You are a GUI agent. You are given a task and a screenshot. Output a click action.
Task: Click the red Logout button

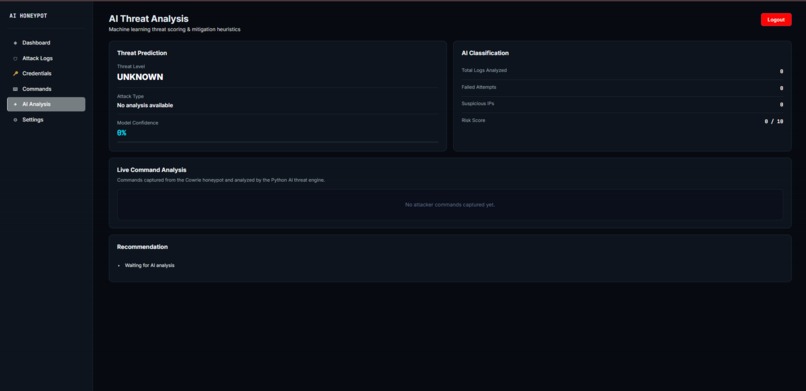coord(776,20)
